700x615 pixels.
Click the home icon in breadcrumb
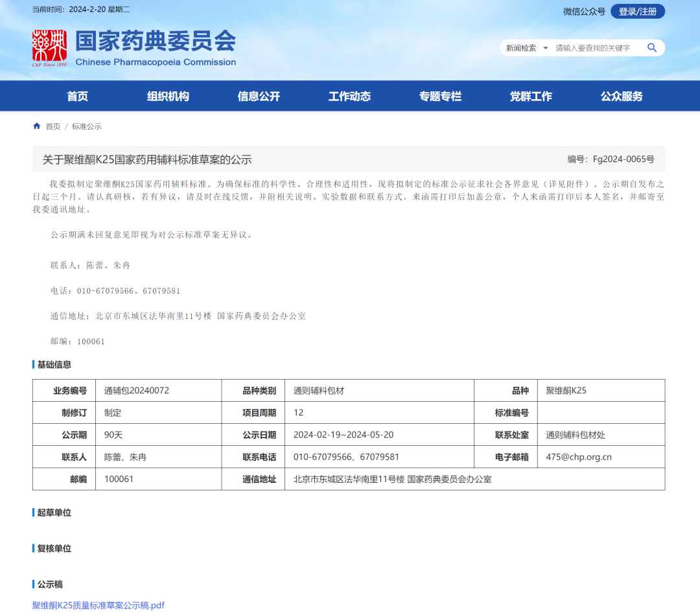36,126
